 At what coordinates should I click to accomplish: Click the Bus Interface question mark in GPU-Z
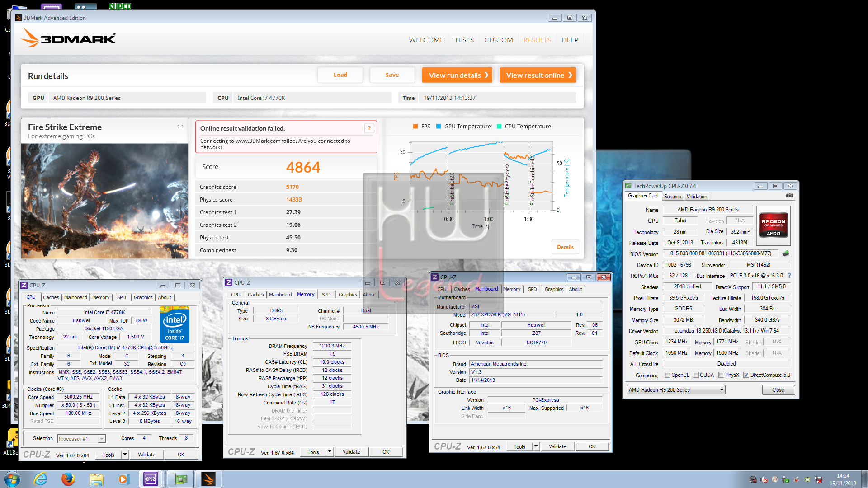point(789,276)
